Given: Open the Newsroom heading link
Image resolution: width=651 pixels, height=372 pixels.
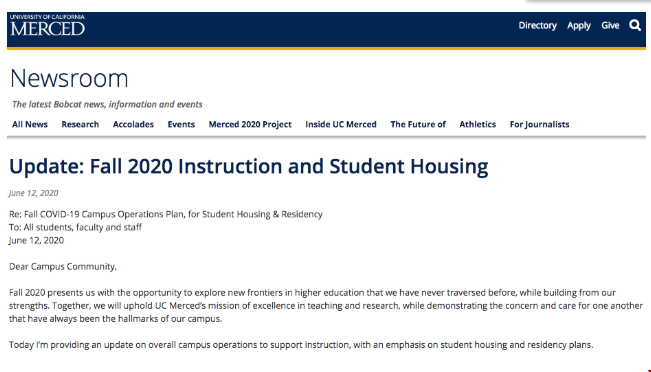Looking at the screenshot, I should (69, 78).
